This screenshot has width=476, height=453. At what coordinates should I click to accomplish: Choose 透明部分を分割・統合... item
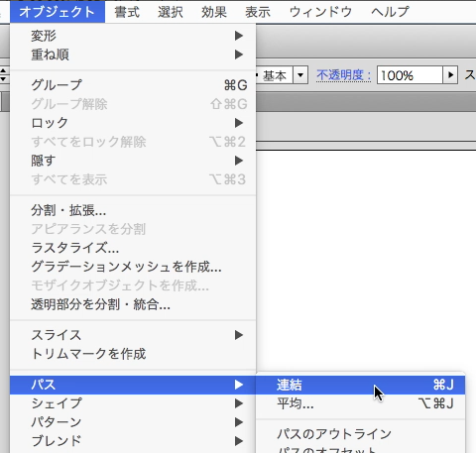click(x=133, y=304)
